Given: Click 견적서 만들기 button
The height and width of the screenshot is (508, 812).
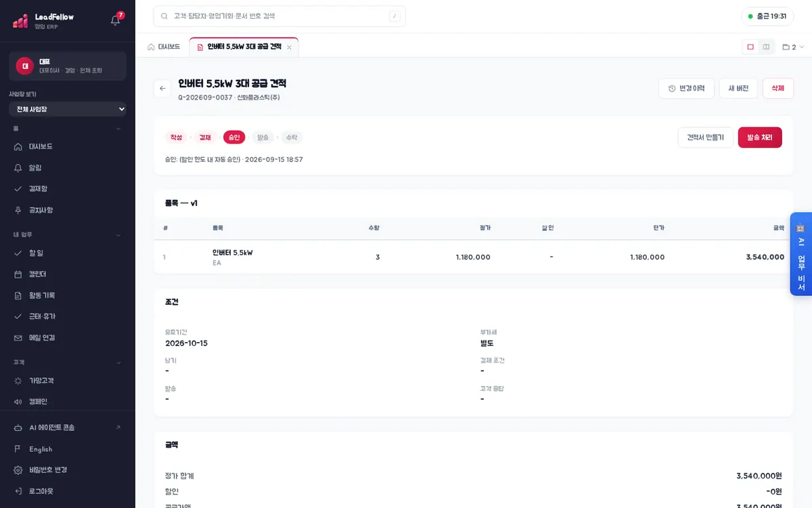Looking at the screenshot, I should 705,137.
